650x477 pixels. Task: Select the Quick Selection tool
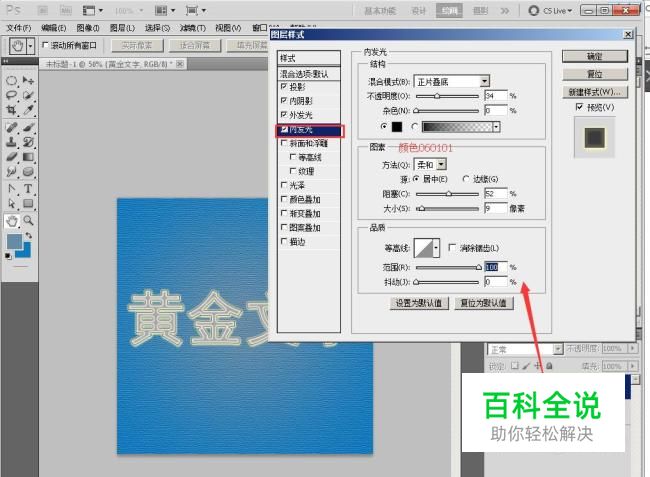[28, 95]
